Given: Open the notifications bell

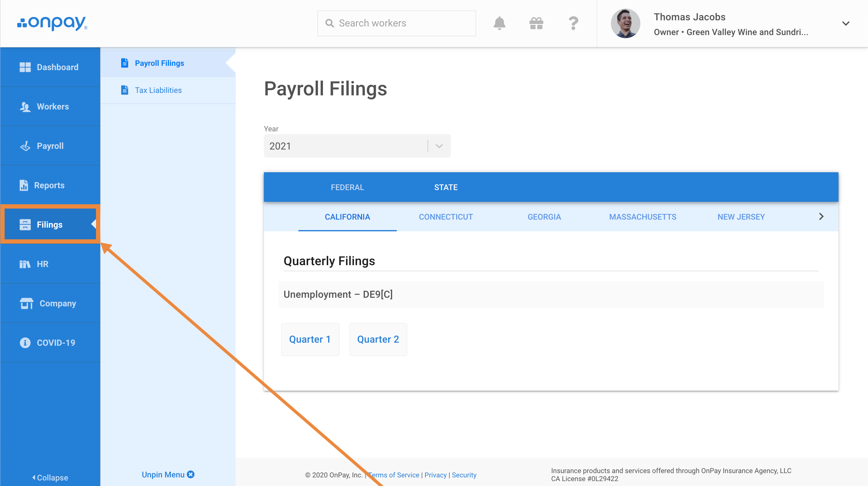Looking at the screenshot, I should (500, 23).
